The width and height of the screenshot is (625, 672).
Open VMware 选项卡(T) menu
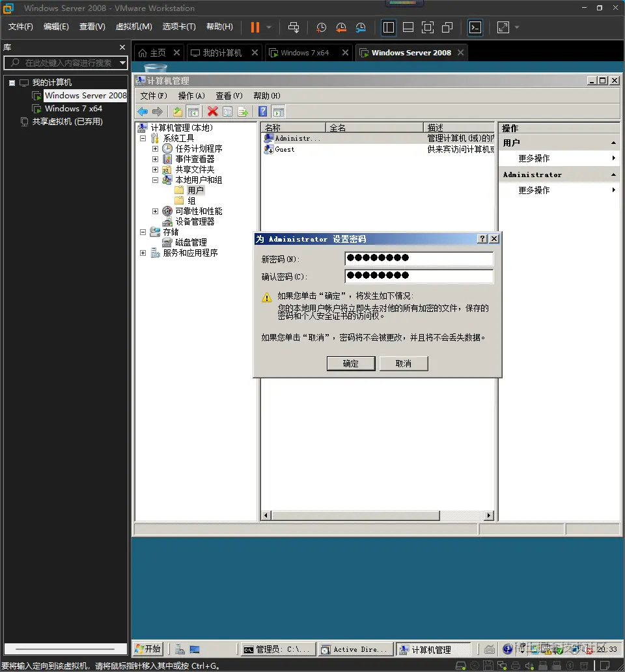[179, 27]
